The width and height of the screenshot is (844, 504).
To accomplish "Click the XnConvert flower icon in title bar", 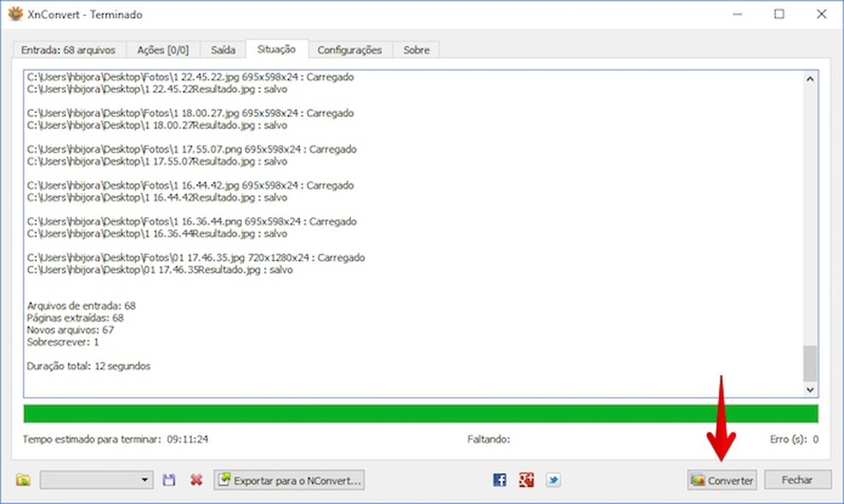I will click(x=14, y=14).
